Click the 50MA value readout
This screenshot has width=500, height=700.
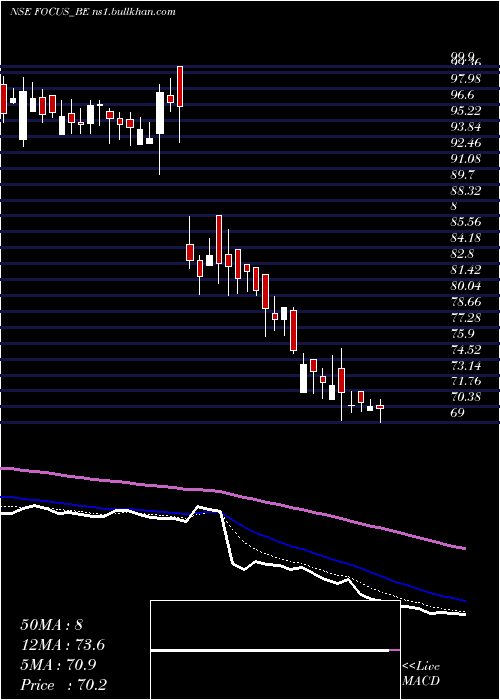(x=52, y=625)
